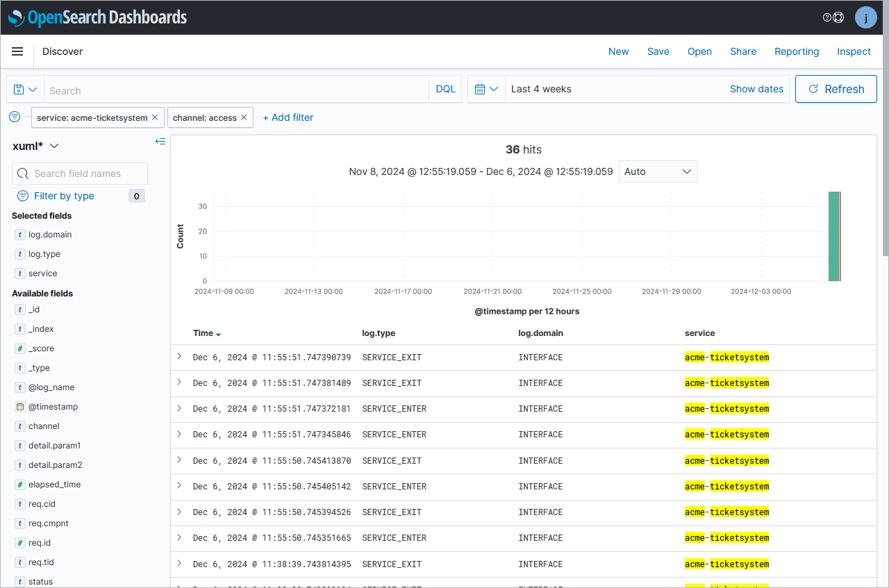The image size is (889, 588).
Task: Remove the channel: access filter
Action: coord(244,118)
